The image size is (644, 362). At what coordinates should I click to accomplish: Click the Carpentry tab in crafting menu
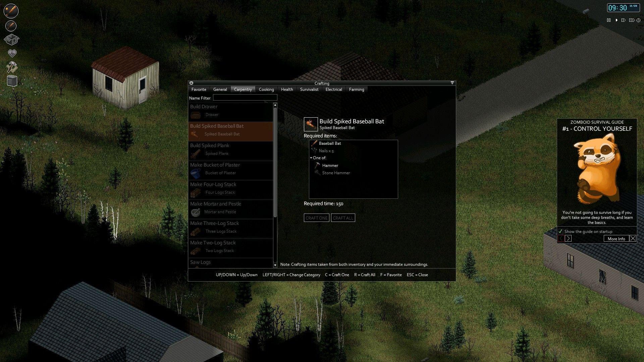point(243,89)
